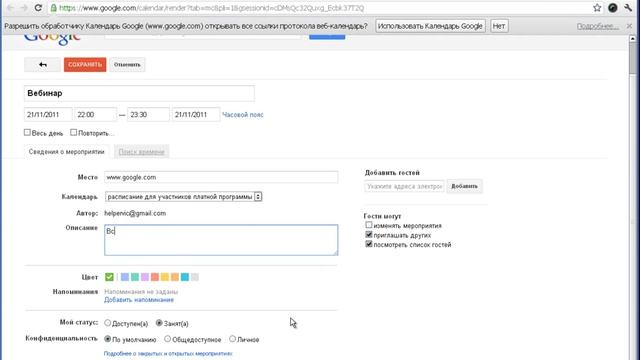The image size is (640, 360).
Task: Choose Общедоступное privacy radio
Action: [x=167, y=339]
